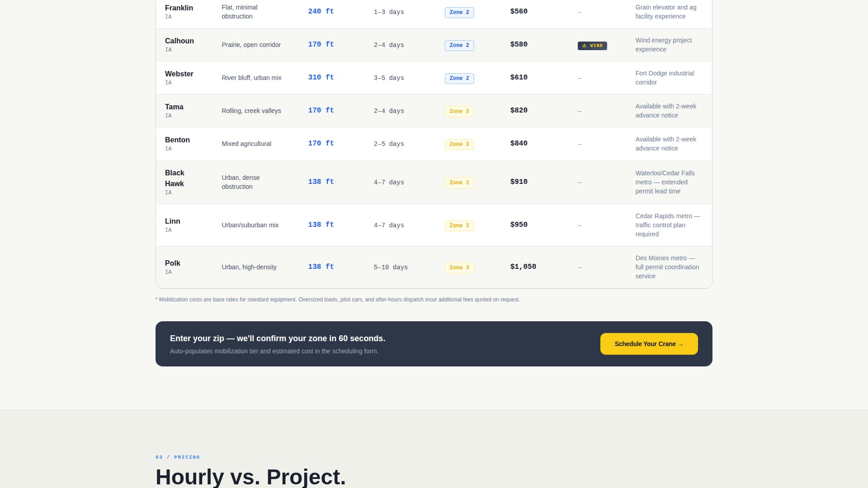Click the Schedule Your Crane button
The width and height of the screenshot is (868, 488).
click(x=649, y=344)
